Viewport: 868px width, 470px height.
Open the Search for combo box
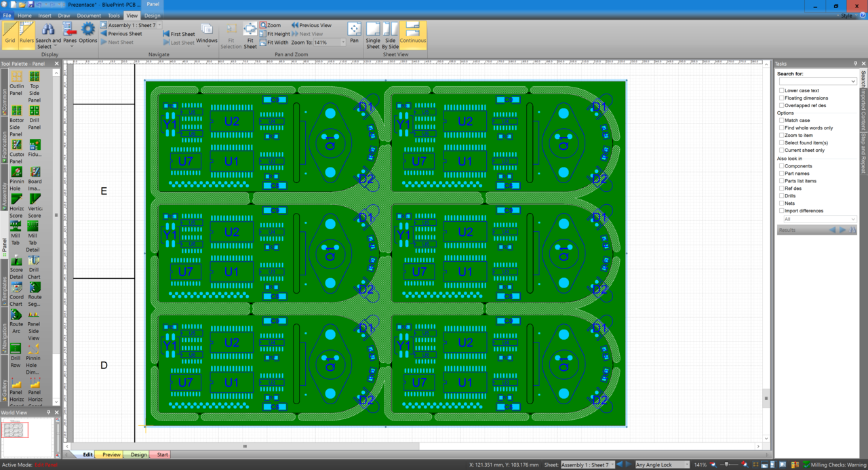point(818,81)
